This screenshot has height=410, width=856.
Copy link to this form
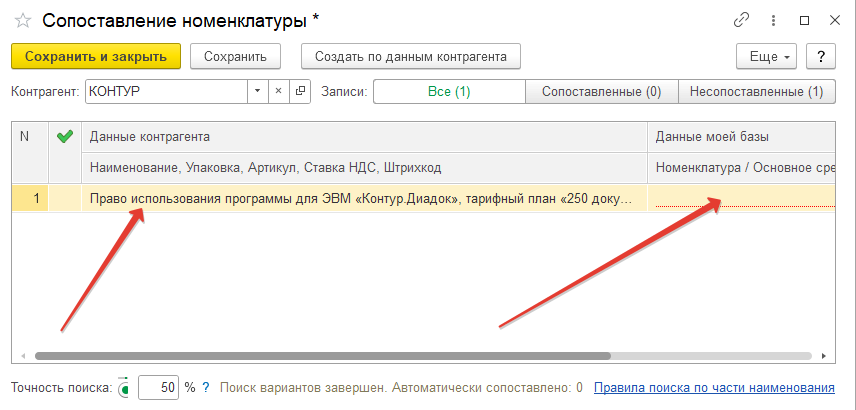tap(741, 21)
